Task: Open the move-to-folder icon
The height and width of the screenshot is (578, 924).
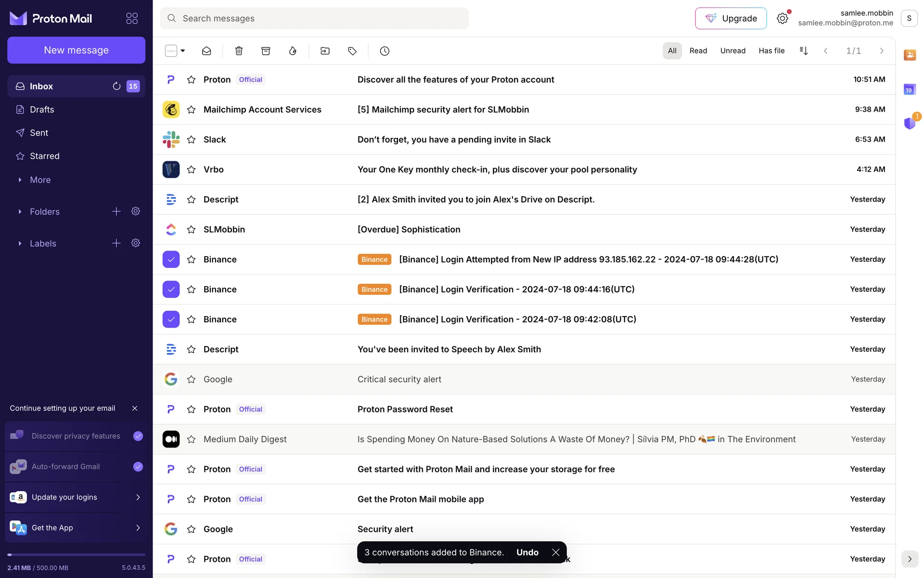Action: coord(325,51)
